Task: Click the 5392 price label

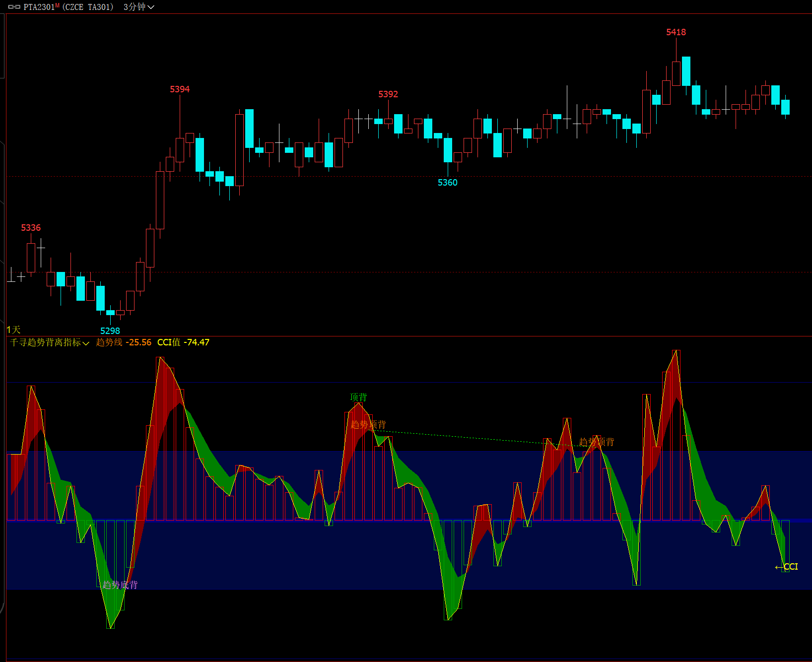Action: pos(388,94)
